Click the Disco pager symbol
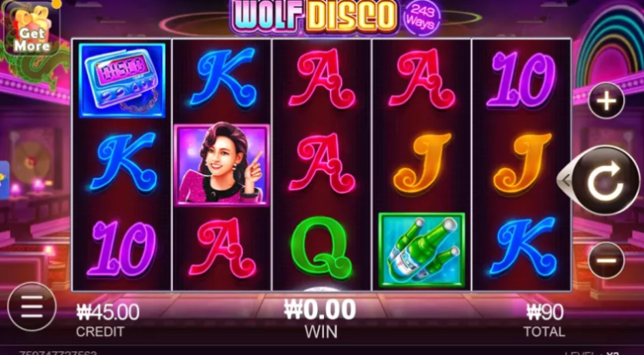 [122, 80]
